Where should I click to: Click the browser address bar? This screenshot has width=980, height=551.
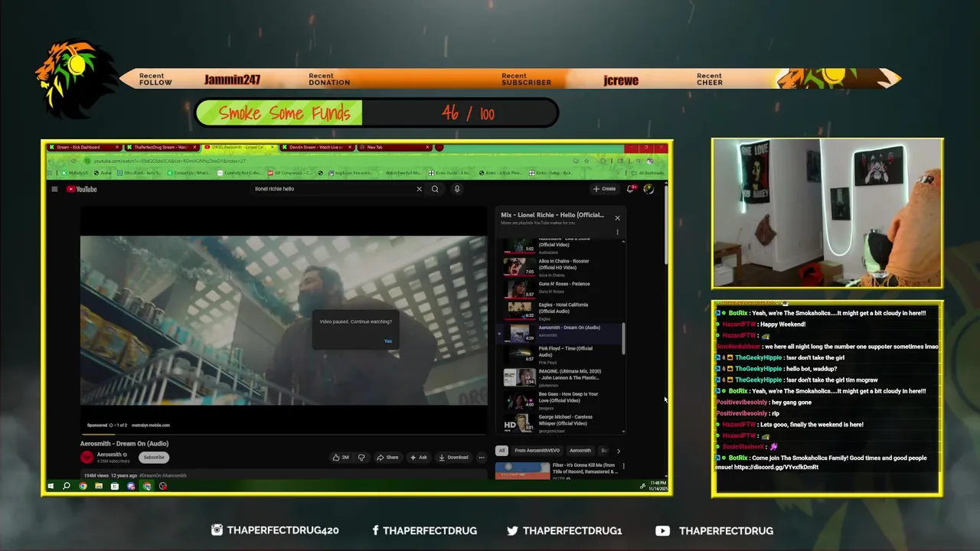pyautogui.click(x=329, y=161)
